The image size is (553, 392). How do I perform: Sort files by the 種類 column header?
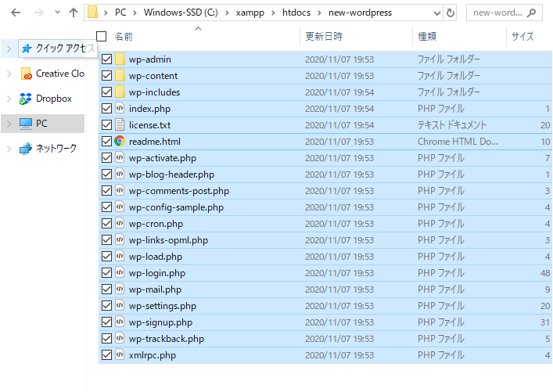(x=427, y=37)
